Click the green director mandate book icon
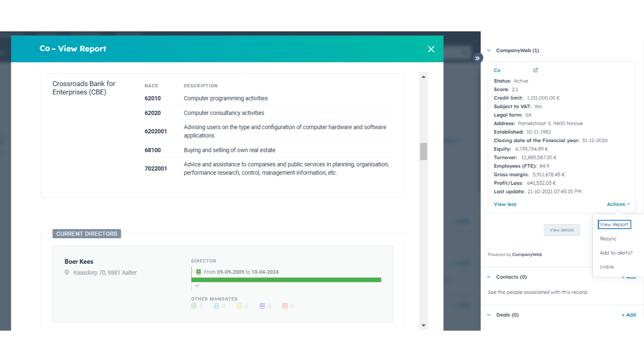 pos(198,271)
